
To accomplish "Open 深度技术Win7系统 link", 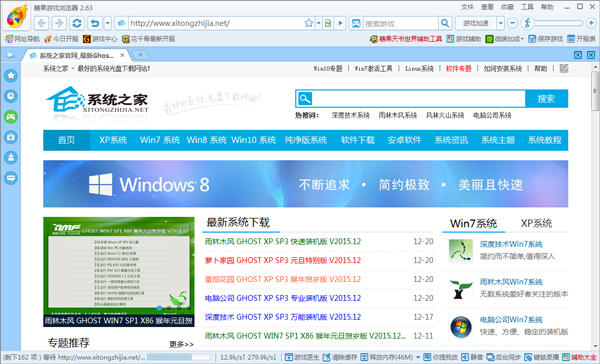I will (511, 244).
